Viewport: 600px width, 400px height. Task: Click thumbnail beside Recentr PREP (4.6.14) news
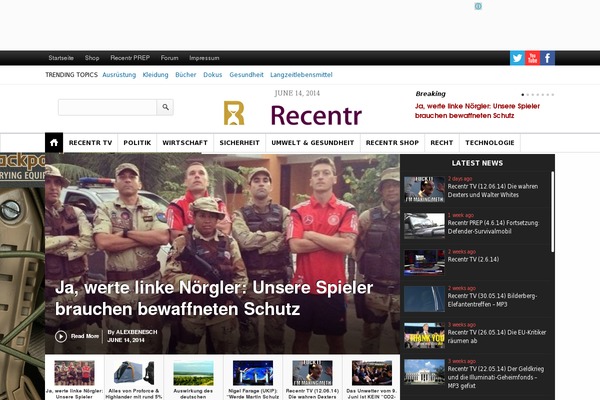pyautogui.click(x=424, y=226)
